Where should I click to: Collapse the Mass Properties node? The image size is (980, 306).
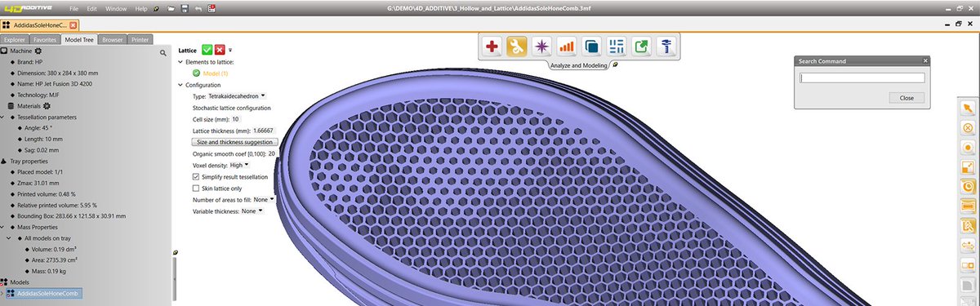point(2,227)
